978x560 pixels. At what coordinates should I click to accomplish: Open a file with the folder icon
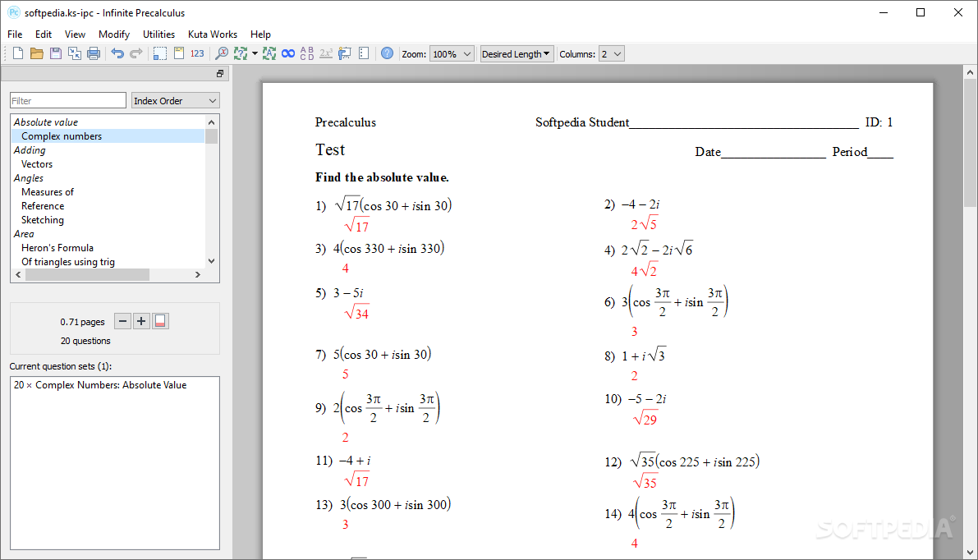pos(37,53)
